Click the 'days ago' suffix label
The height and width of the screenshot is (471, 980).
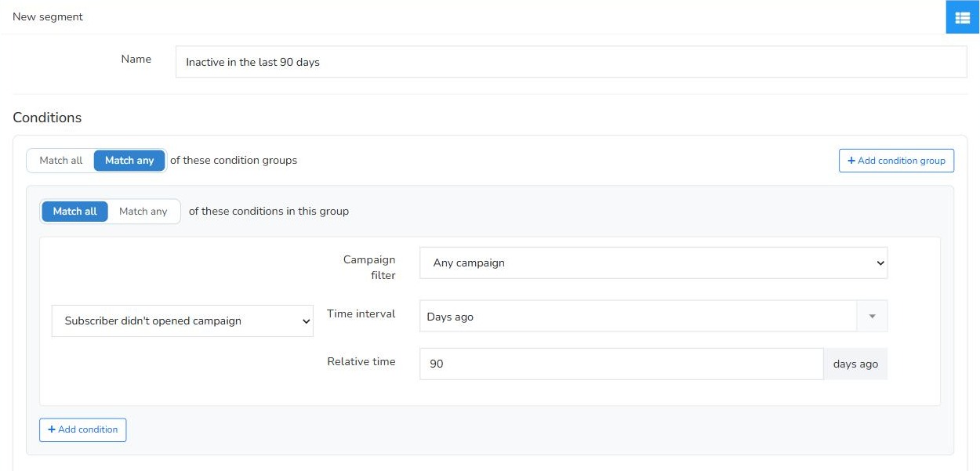[855, 364]
